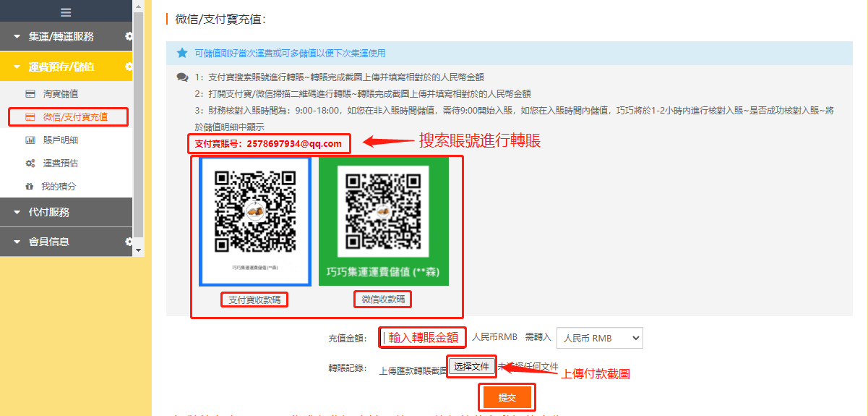Expand the 代付服務 sidebar section
868x416 pixels.
[66, 212]
